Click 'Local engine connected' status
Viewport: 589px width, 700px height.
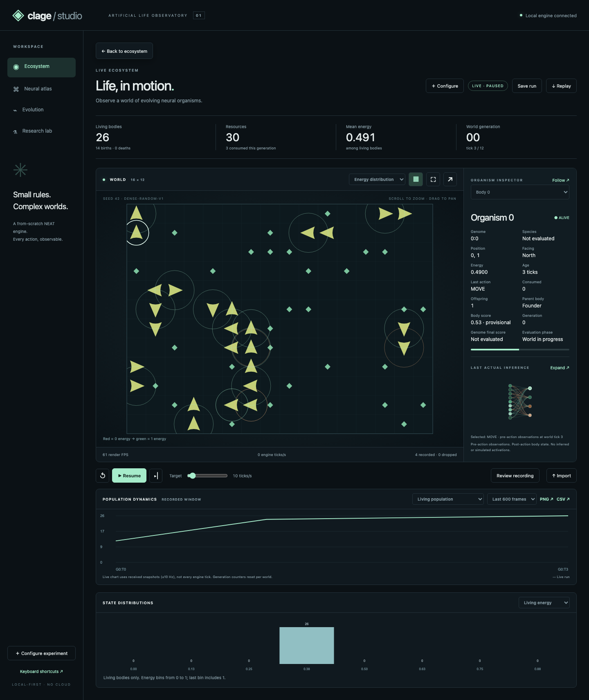548,16
